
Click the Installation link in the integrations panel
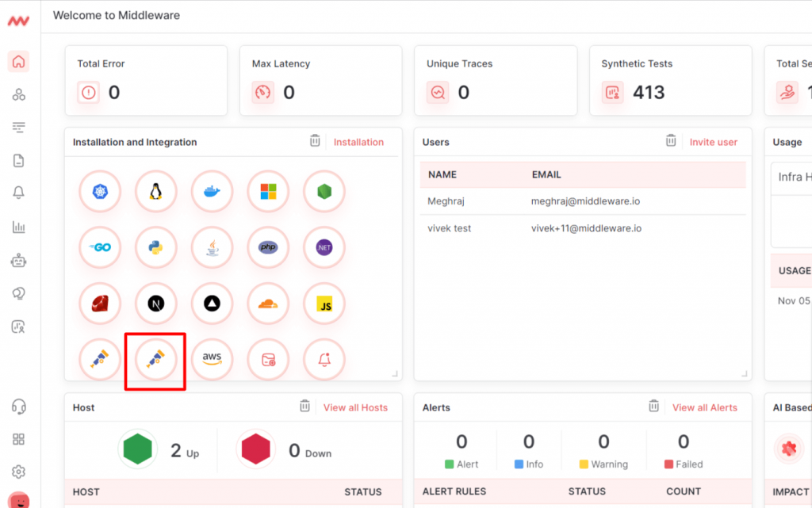(x=358, y=142)
